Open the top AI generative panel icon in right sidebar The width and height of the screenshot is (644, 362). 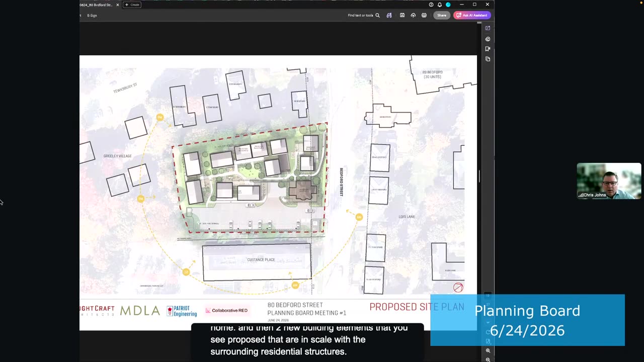(x=488, y=28)
